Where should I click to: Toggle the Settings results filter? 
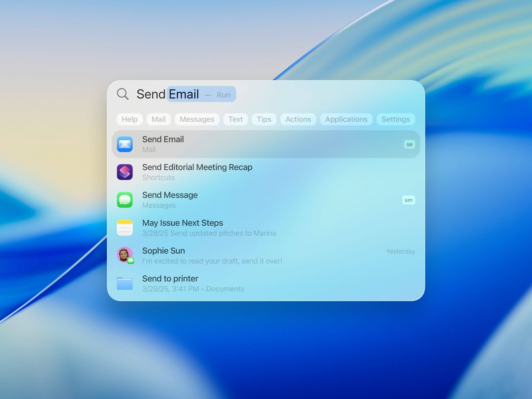(x=396, y=119)
